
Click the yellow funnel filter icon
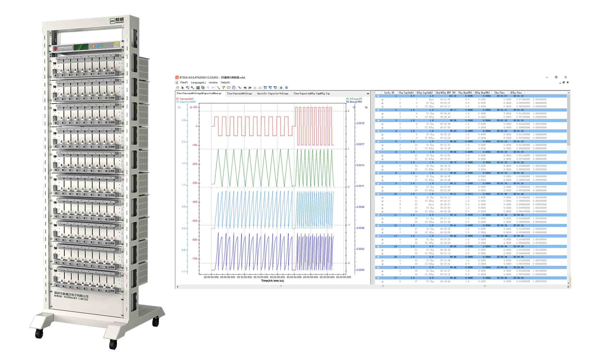[223, 88]
